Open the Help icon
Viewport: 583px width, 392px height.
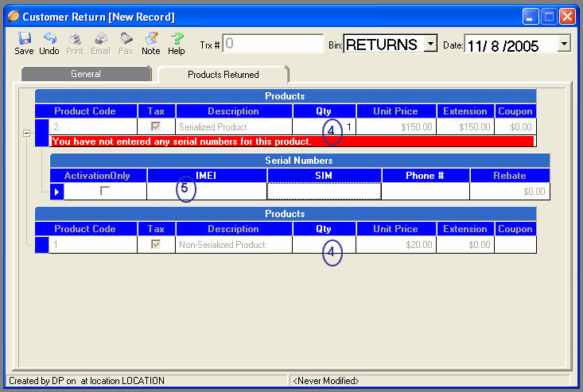(177, 44)
